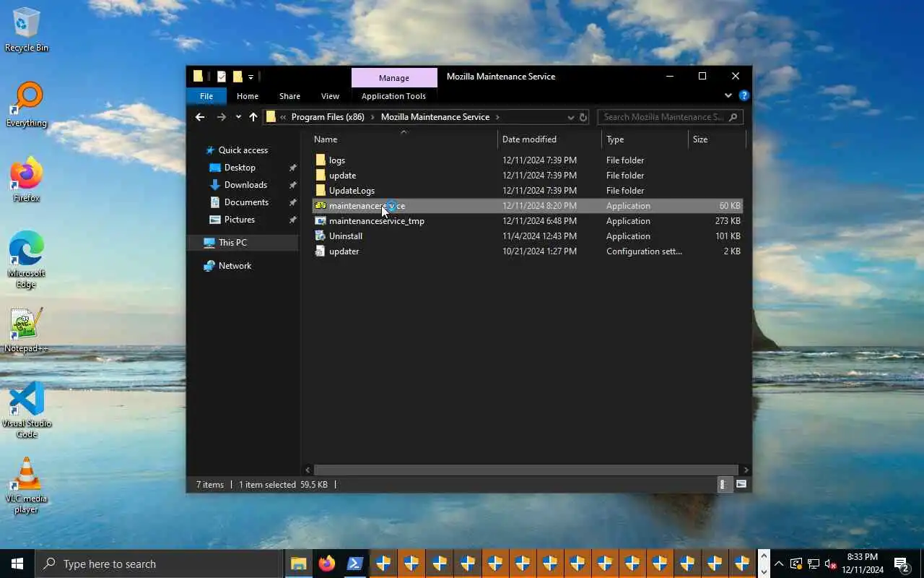Viewport: 924px width, 578px height.
Task: Refresh the current folder view
Action: pyautogui.click(x=583, y=117)
